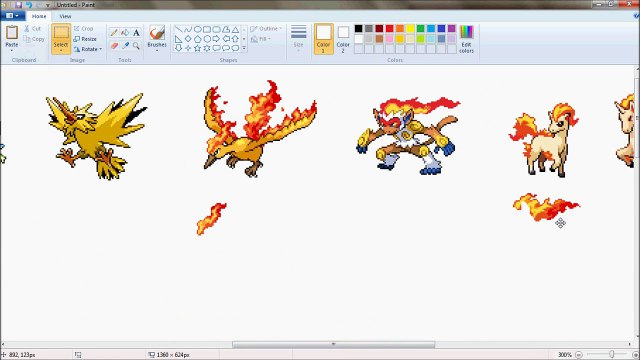This screenshot has width=640, height=360.
Task: Activate the Text tool
Action: 136,33
